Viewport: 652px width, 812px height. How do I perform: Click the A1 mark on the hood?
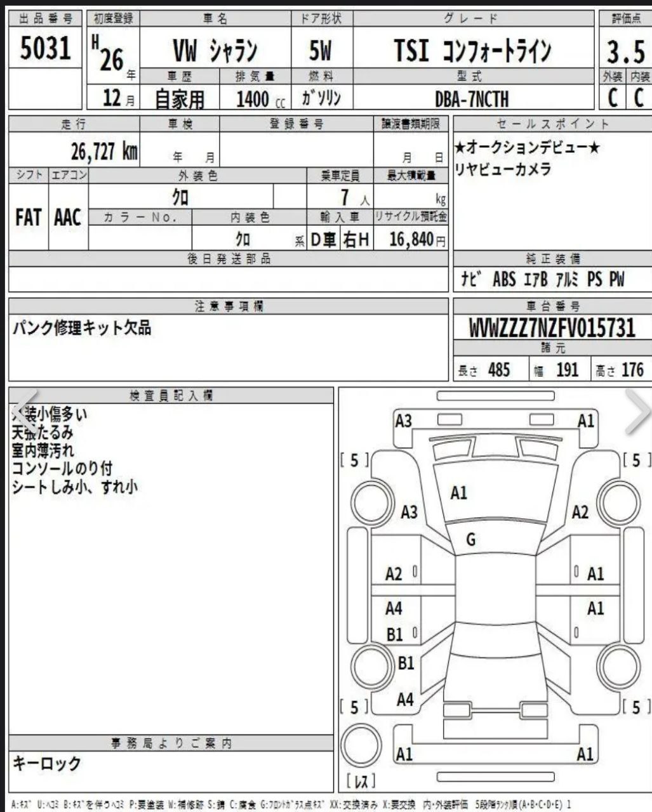coord(459,492)
